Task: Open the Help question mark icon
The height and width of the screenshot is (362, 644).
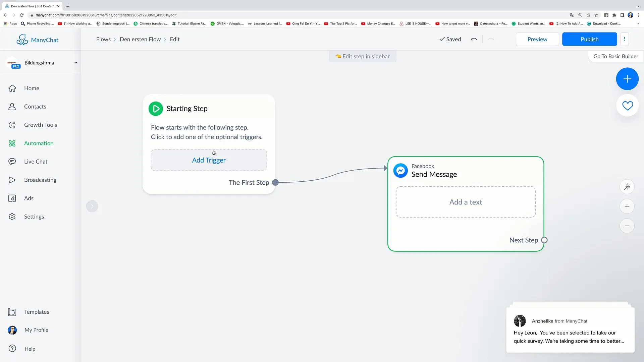Action: (12, 349)
